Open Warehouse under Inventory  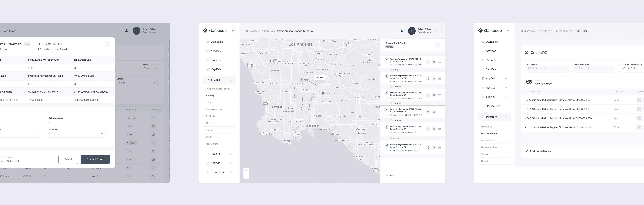tap(487, 127)
